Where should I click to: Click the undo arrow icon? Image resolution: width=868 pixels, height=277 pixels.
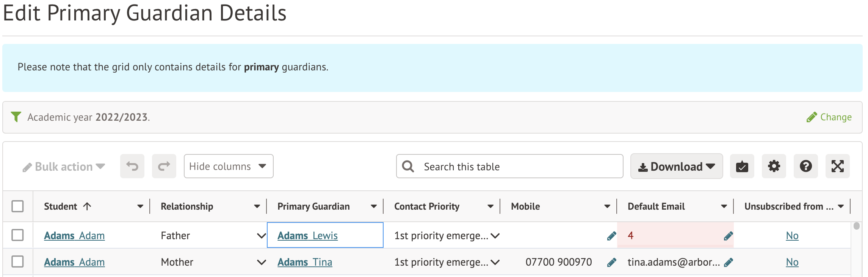(x=132, y=166)
